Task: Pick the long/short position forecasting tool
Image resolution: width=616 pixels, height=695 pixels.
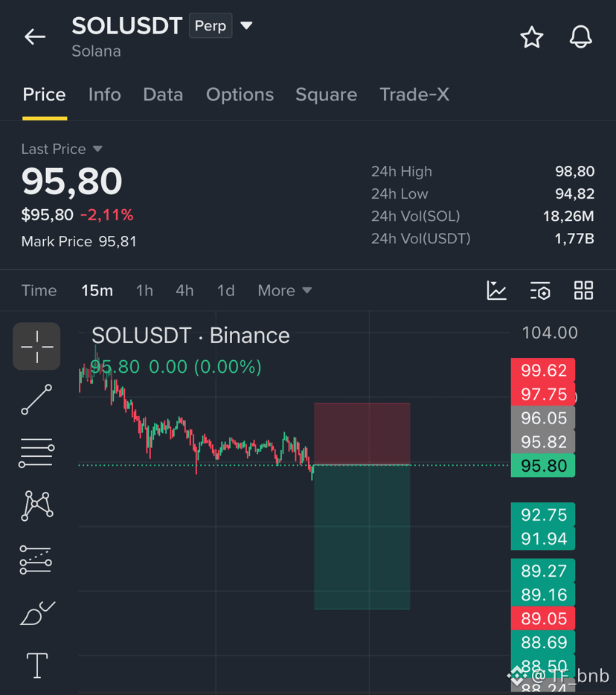Action: click(36, 560)
